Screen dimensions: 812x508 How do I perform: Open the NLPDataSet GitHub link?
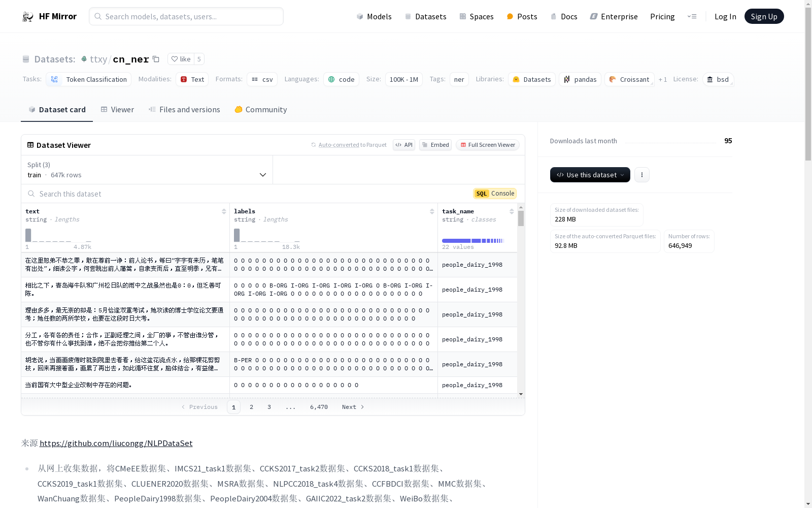tap(116, 443)
